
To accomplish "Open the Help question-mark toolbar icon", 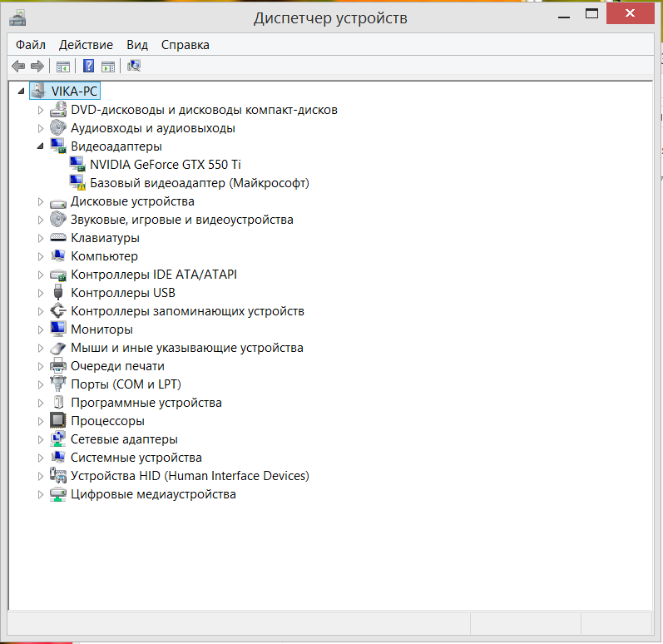I will pyautogui.click(x=88, y=66).
